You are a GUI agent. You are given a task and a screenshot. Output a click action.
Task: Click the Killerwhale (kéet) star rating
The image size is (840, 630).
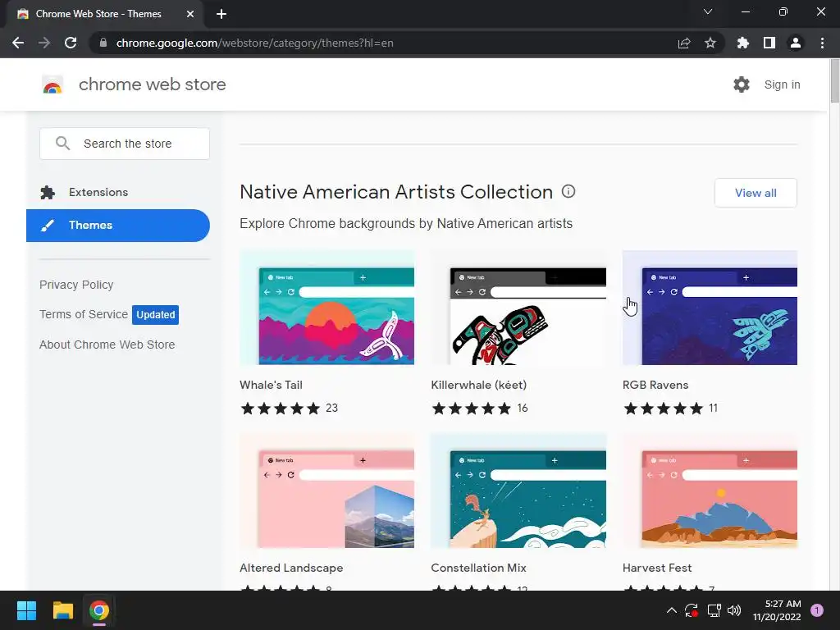pos(472,409)
